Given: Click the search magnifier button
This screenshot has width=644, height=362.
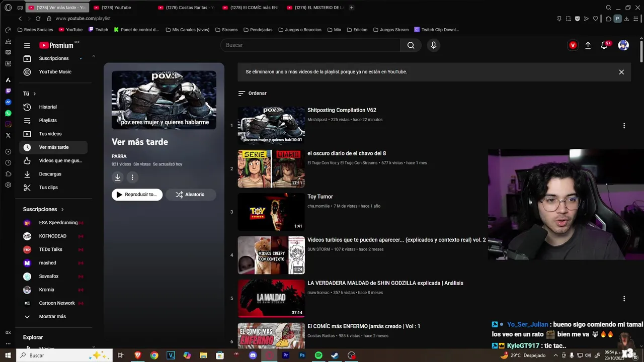Looking at the screenshot, I should (x=411, y=45).
